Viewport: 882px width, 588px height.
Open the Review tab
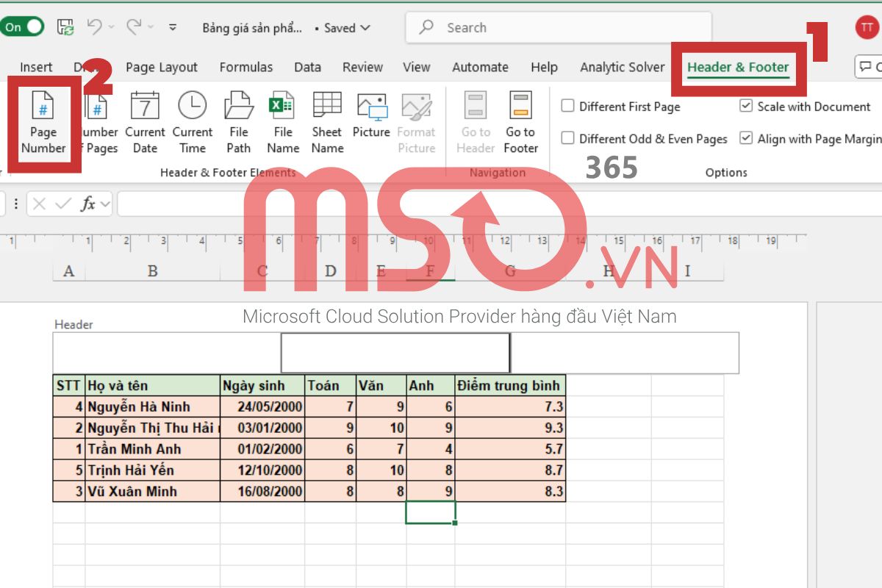click(362, 67)
